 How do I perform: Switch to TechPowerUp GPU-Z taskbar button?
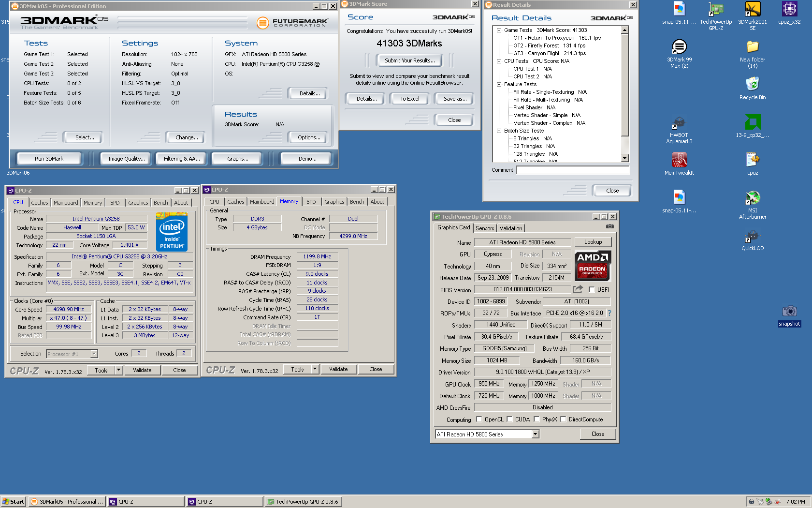(x=304, y=502)
